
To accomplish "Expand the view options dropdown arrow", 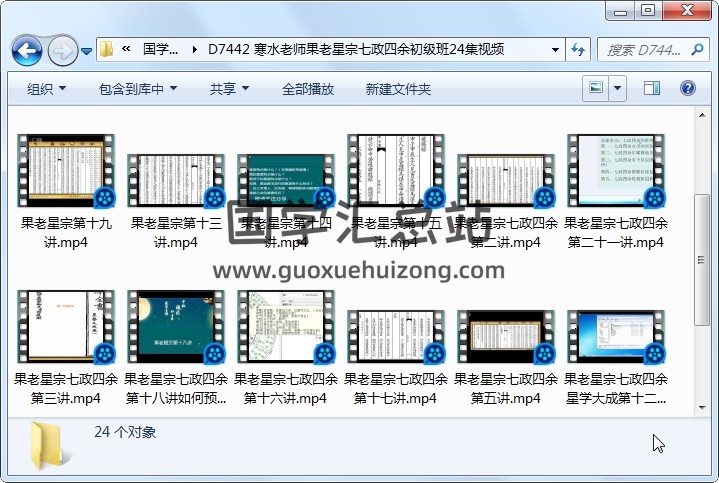I will point(617,89).
